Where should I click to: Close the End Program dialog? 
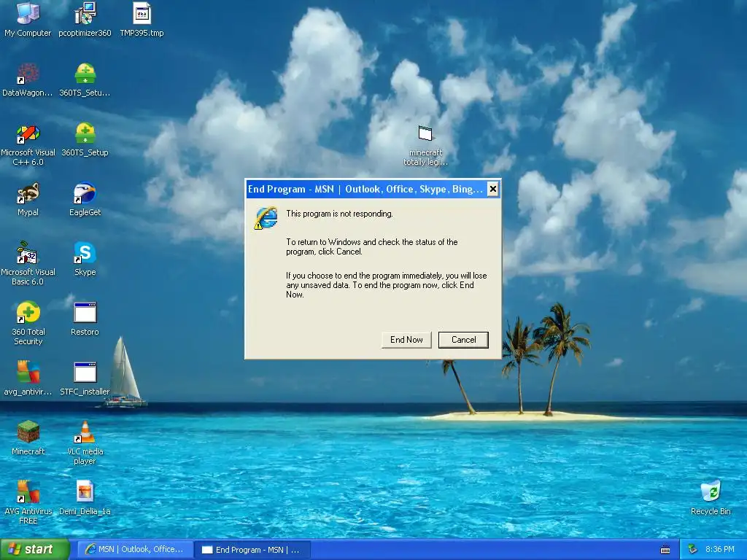(x=493, y=189)
